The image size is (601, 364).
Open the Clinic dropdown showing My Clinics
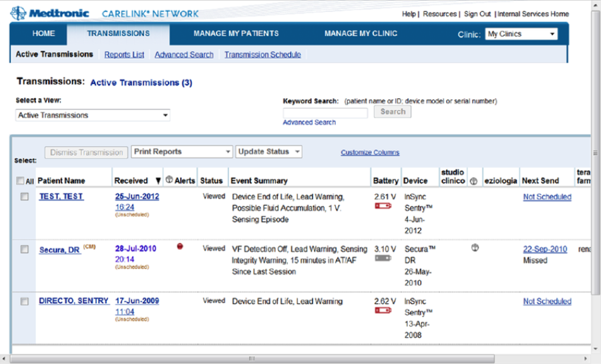(x=521, y=34)
